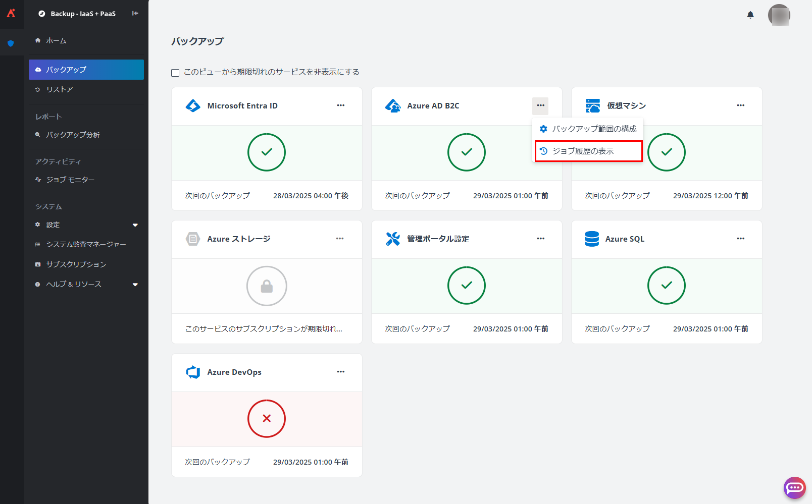Click the 仮想マシン card title
The width and height of the screenshot is (812, 504).
coord(626,106)
